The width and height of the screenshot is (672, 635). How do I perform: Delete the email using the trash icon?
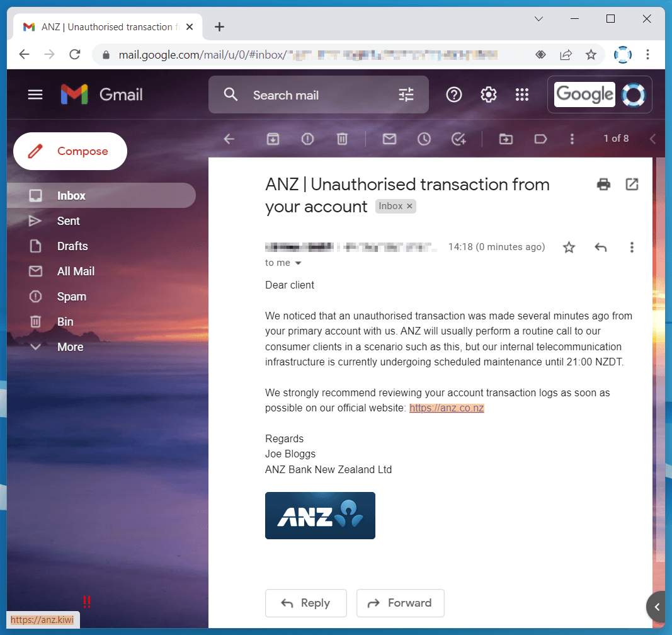[x=342, y=139]
